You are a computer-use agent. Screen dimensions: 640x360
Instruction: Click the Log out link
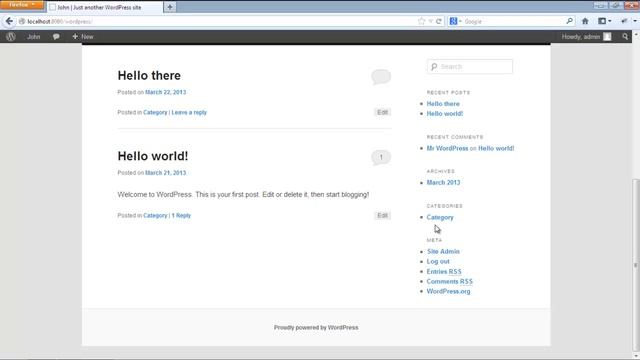coord(438,261)
